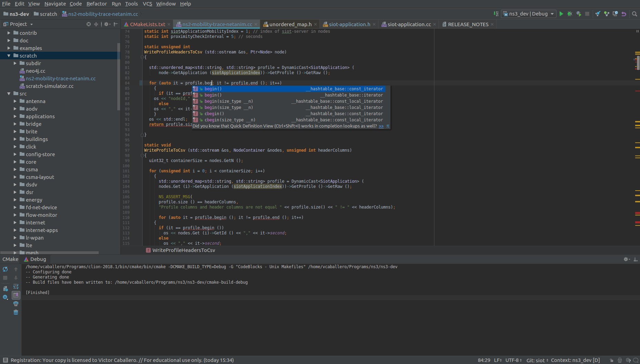
Task: Clear CMake output with the trash icon
Action: (x=16, y=312)
